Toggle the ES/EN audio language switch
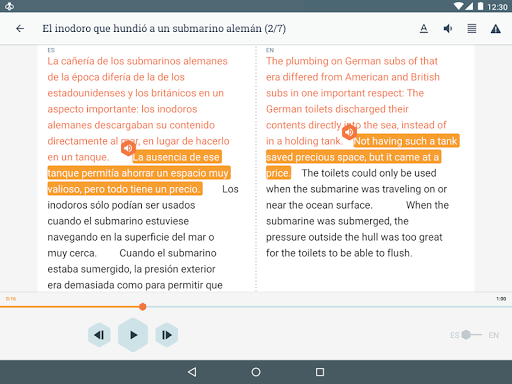The image size is (512, 384). (x=472, y=335)
